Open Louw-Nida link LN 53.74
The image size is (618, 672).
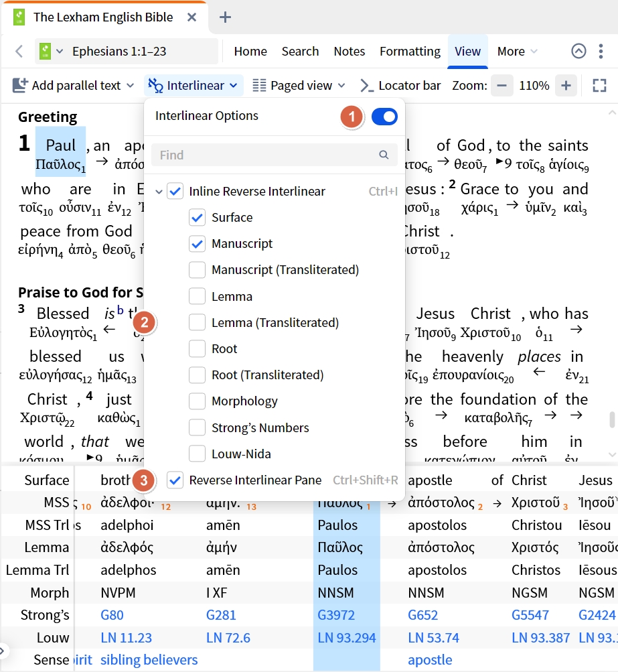[x=433, y=638]
